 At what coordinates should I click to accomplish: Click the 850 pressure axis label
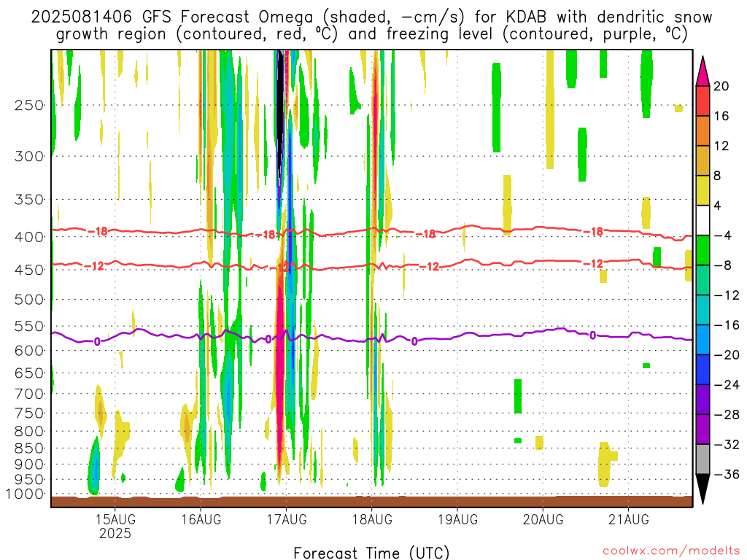29,448
